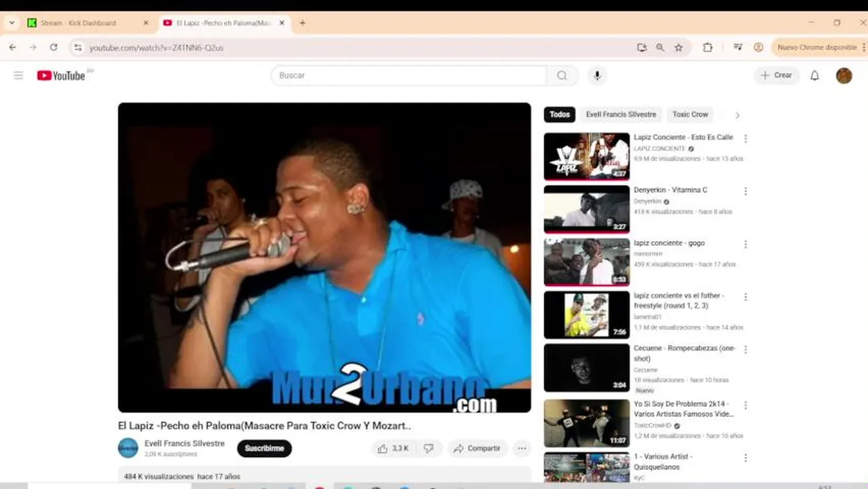The width and height of the screenshot is (868, 489).
Task: Start voice search with microphone icon
Action: pyautogui.click(x=597, y=75)
